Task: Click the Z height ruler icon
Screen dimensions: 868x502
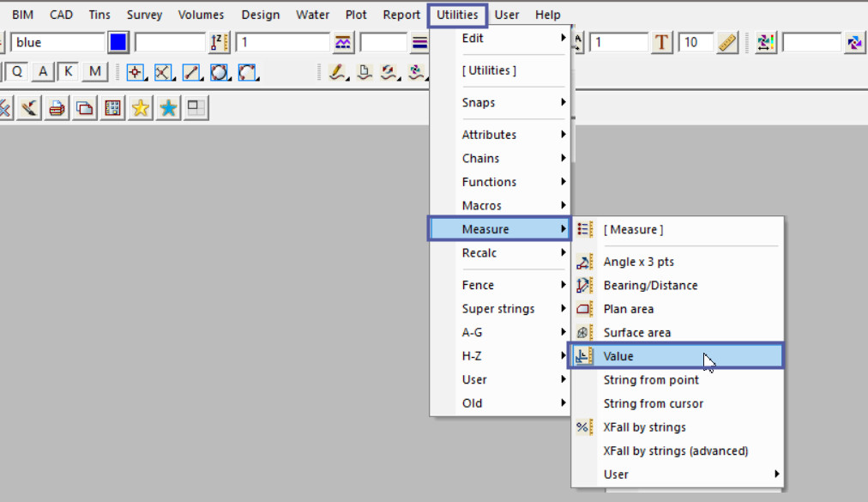Action: coord(220,42)
